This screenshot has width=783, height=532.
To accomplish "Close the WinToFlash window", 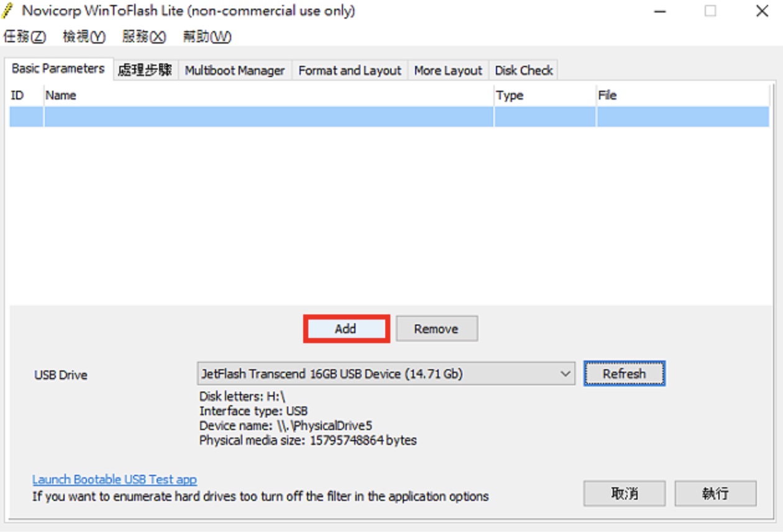I will pos(762,11).
